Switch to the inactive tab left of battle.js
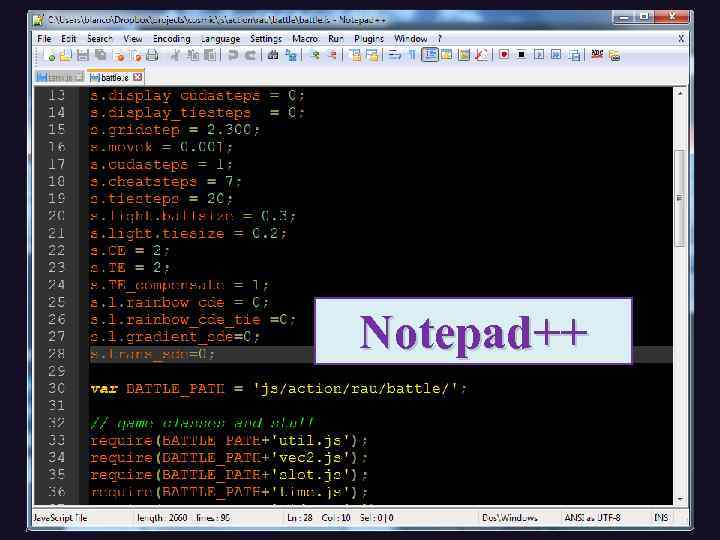Viewport: 720px width, 540px height. pos(61,77)
